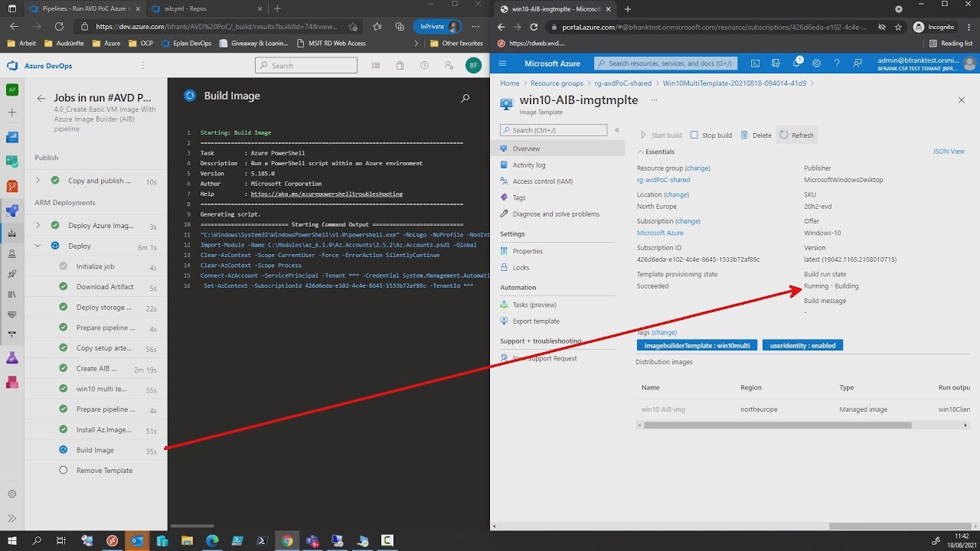980x551 pixels.
Task: Open Azure Cloud Shell icon
Action: pos(755,64)
